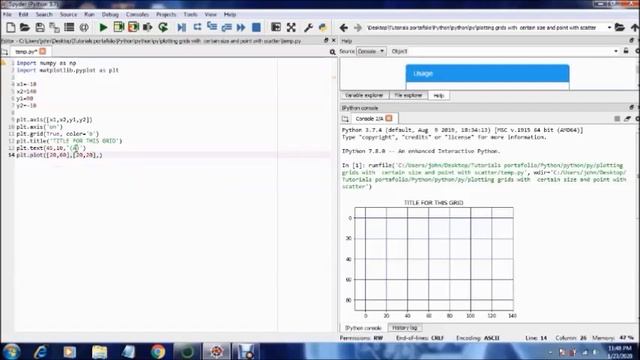
Task: Change to parent directory arrow icon
Action: pyautogui.click(x=635, y=27)
